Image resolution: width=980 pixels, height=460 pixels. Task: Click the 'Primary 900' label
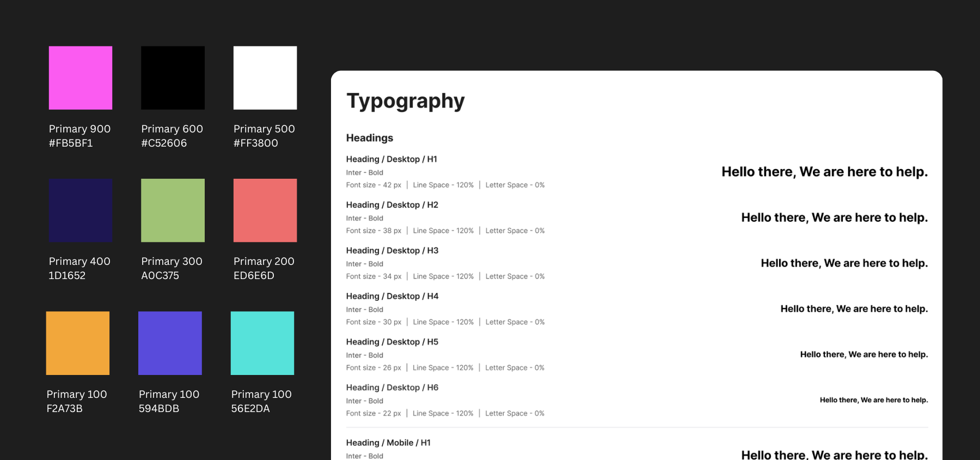[79, 129]
